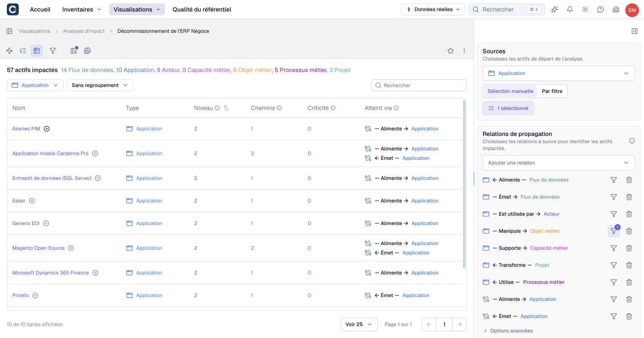
Task: Toggle the left sidebar panel icon
Action: click(9, 31)
